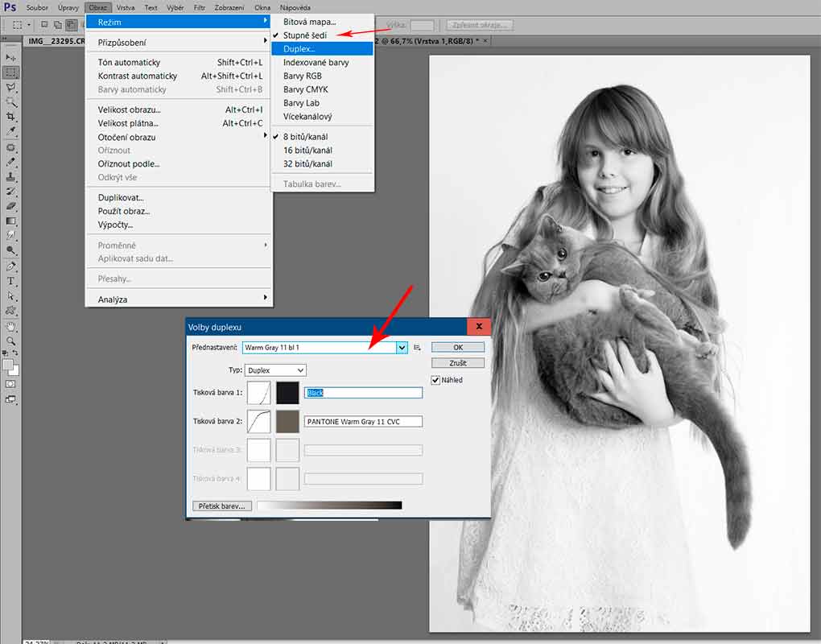This screenshot has height=644, width=821.
Task: Select the Move tool
Action: (x=11, y=57)
